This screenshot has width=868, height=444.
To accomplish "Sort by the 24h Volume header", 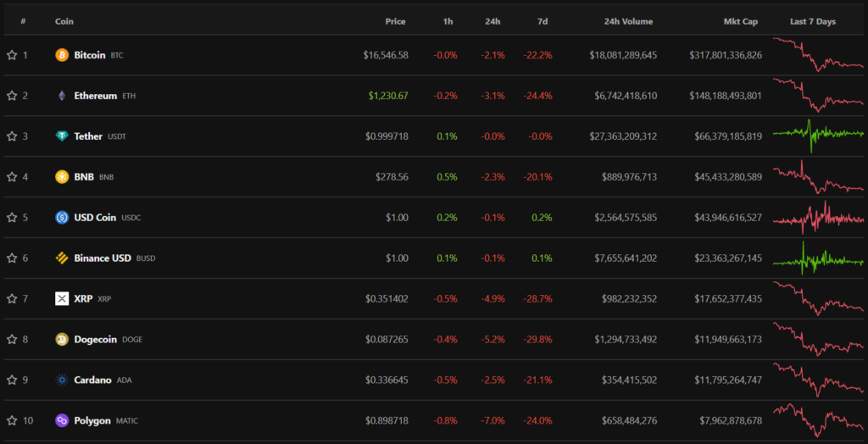I will (x=628, y=21).
